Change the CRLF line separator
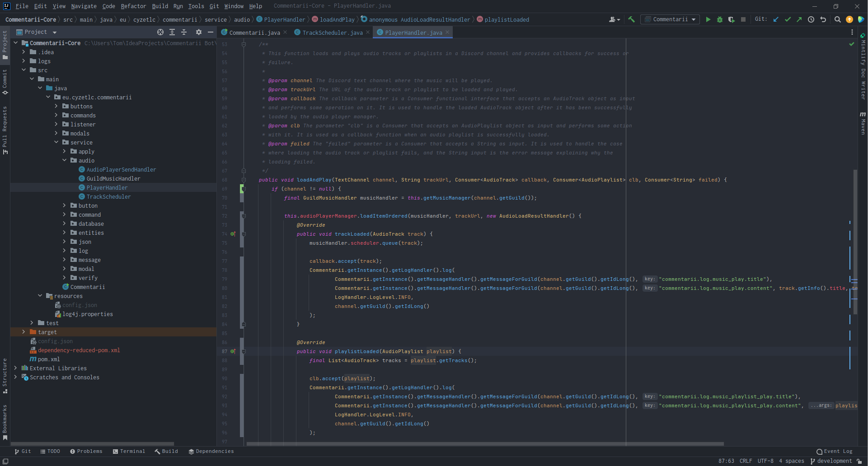The height and width of the screenshot is (466, 868). pos(746,461)
